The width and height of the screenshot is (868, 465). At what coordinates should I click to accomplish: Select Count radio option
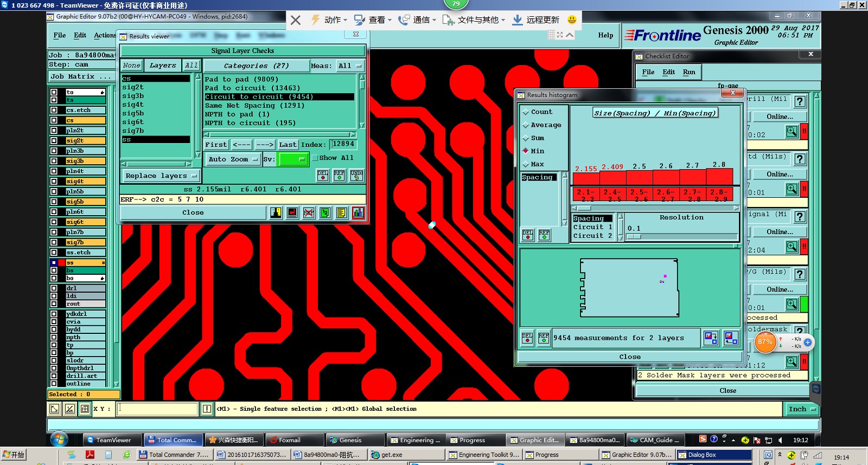pos(525,112)
